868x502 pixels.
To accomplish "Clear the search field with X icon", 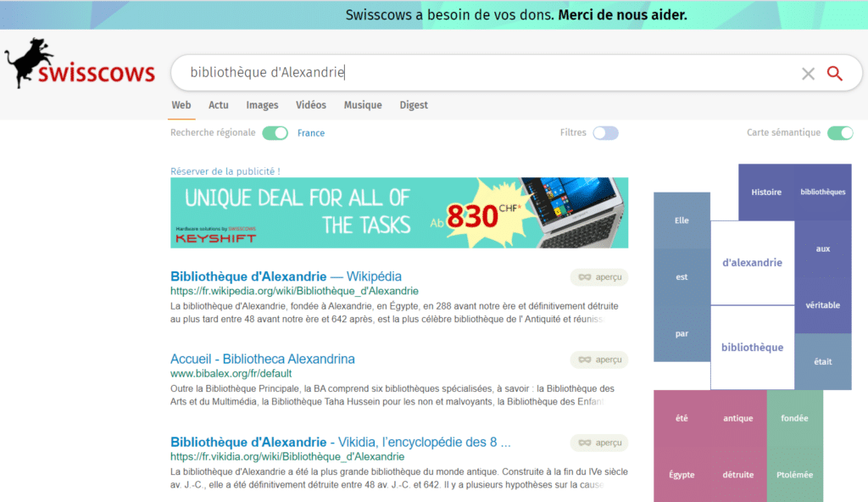I will click(x=808, y=73).
